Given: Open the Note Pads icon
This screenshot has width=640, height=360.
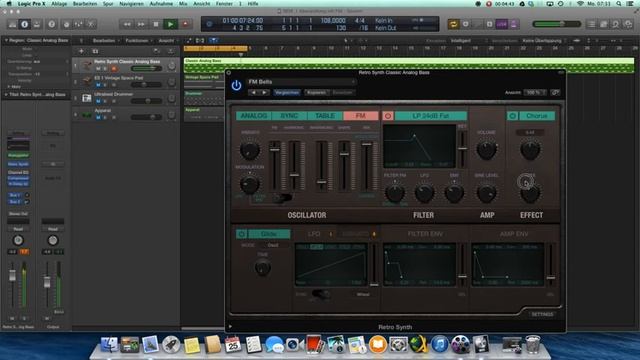Looking at the screenshot, I should [604, 24].
